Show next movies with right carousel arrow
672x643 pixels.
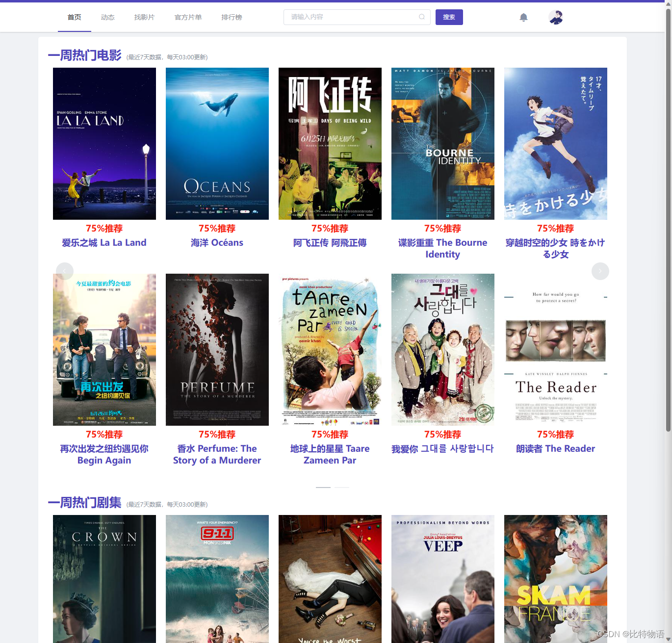click(x=600, y=271)
